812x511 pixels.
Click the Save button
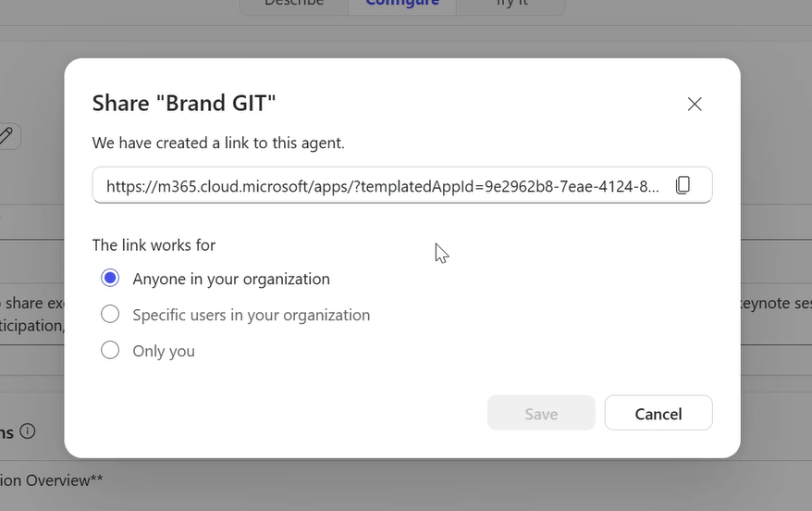pyautogui.click(x=541, y=413)
